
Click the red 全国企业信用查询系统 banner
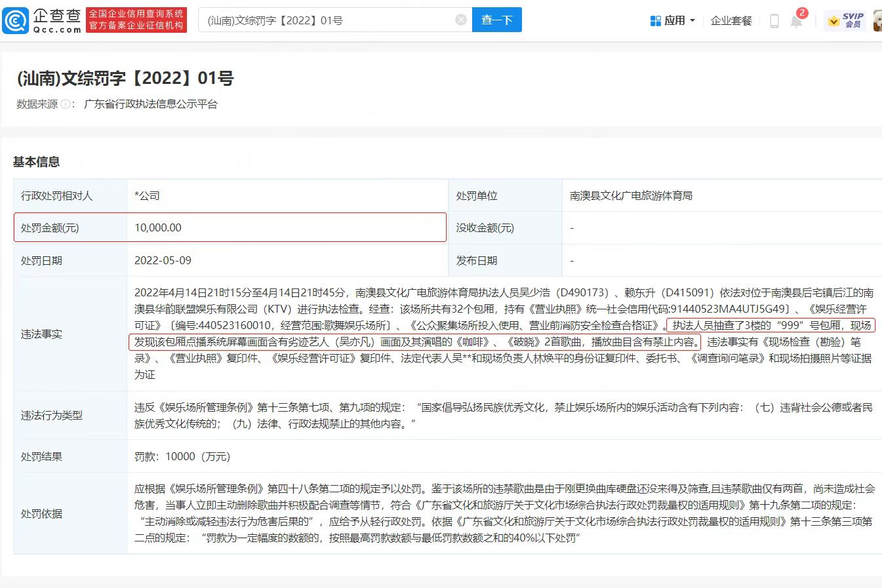pyautogui.click(x=136, y=20)
